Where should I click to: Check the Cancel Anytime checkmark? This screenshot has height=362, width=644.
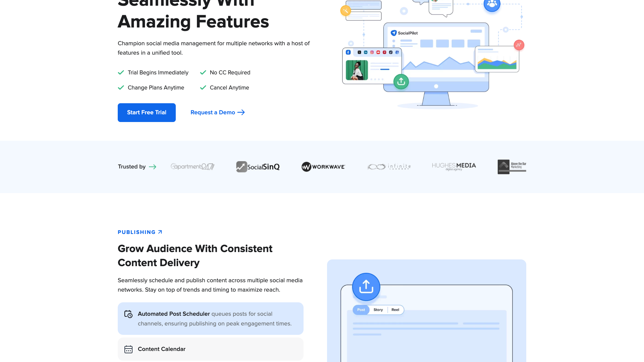203,87
